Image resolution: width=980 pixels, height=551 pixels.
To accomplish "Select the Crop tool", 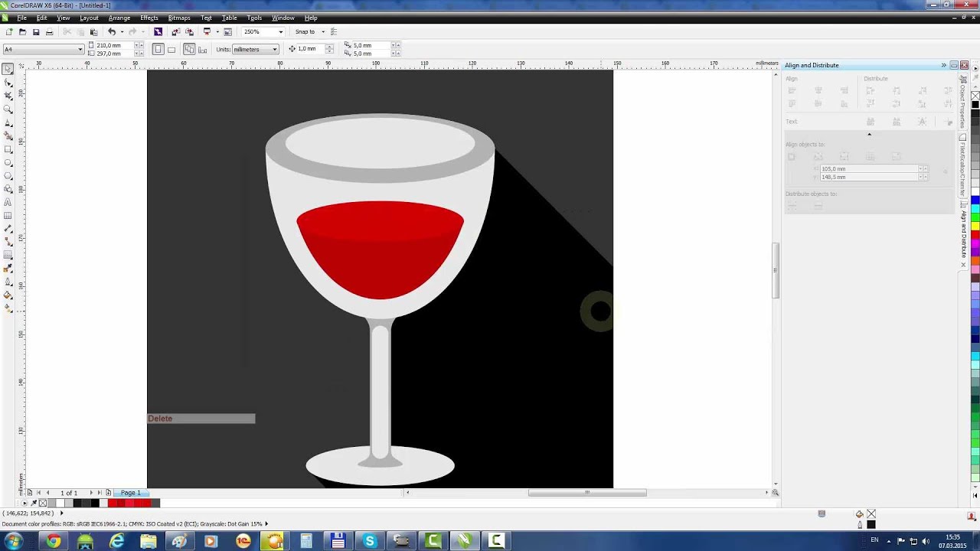I will pos(8,96).
